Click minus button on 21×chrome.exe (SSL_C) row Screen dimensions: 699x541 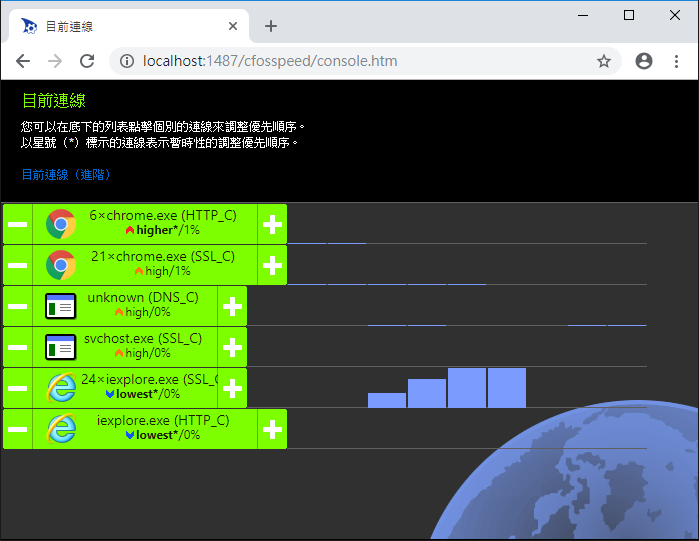pyautogui.click(x=17, y=265)
